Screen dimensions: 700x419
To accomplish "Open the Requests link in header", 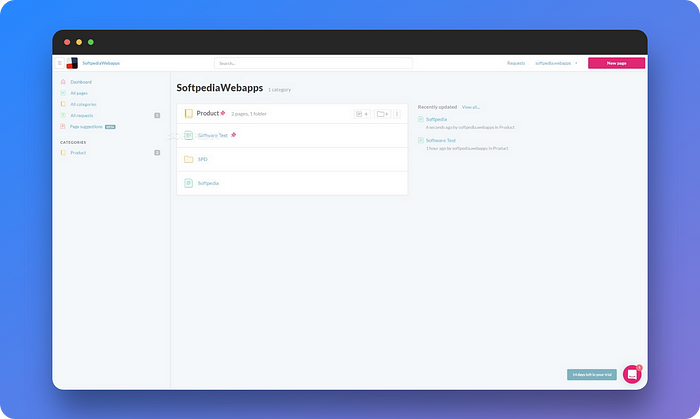I will point(516,63).
